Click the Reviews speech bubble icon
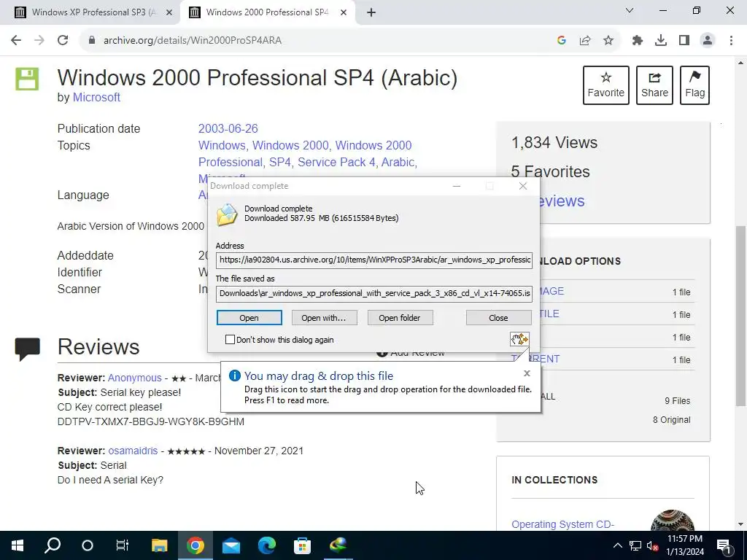This screenshot has width=747, height=560. tap(27, 349)
